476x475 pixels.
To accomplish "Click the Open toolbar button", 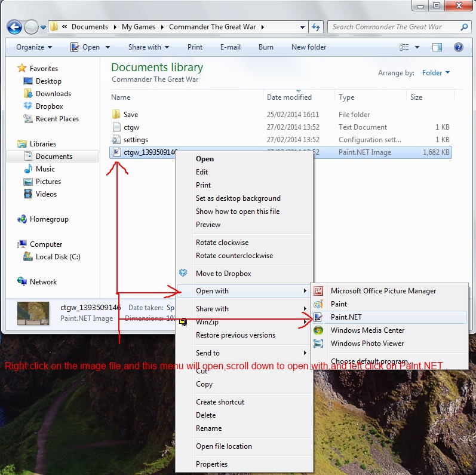I will tap(85, 47).
